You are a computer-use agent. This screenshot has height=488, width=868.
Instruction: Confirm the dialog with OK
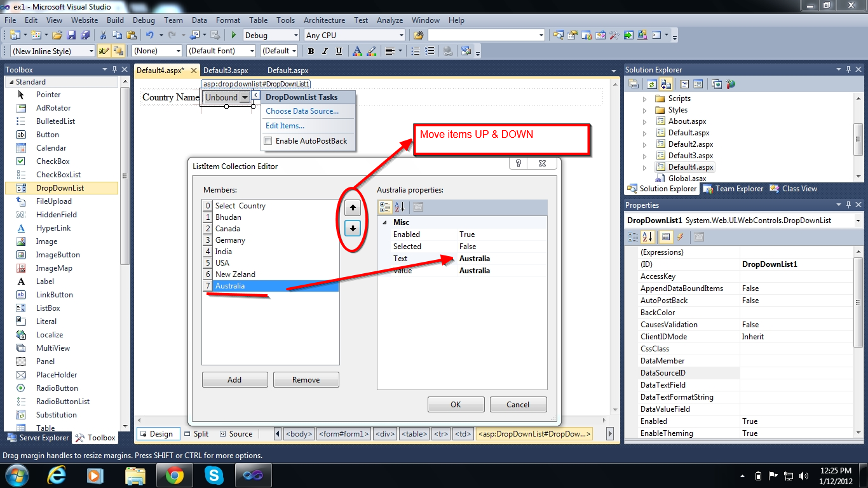[456, 405]
